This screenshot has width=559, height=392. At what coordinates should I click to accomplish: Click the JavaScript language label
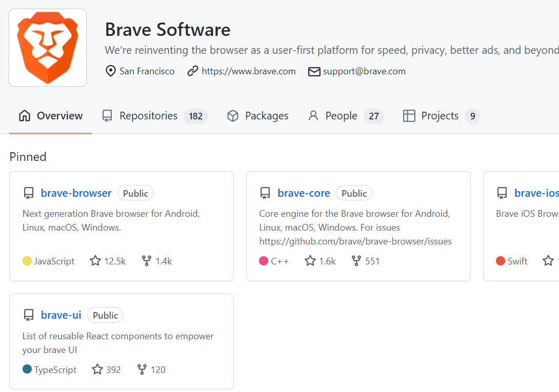(54, 261)
